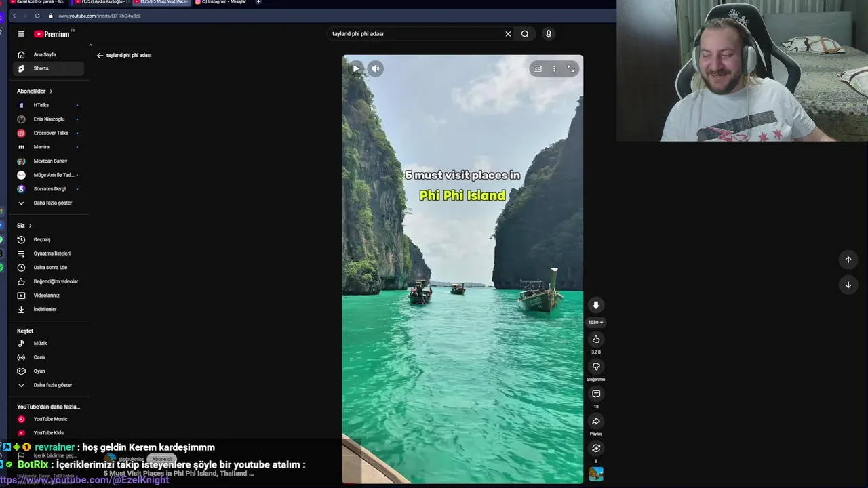Open Beğendiğim videolar list
The height and width of the screenshot is (488, 868).
(49, 281)
